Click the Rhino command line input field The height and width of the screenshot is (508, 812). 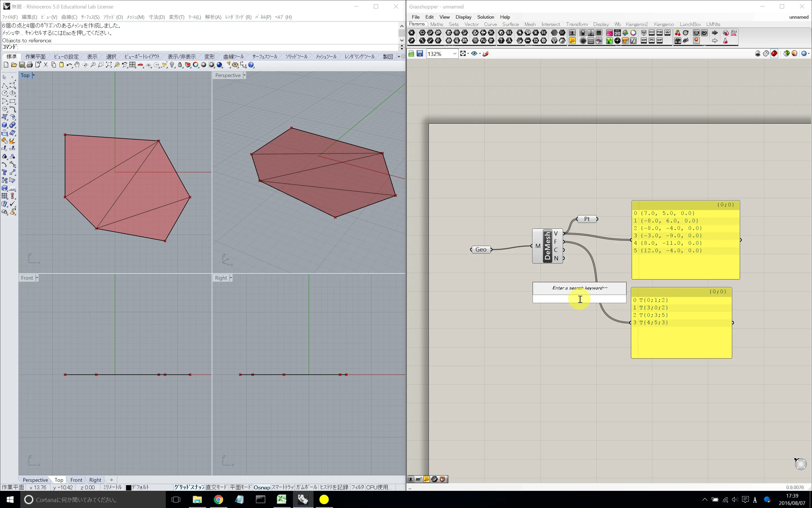pyautogui.click(x=208, y=47)
